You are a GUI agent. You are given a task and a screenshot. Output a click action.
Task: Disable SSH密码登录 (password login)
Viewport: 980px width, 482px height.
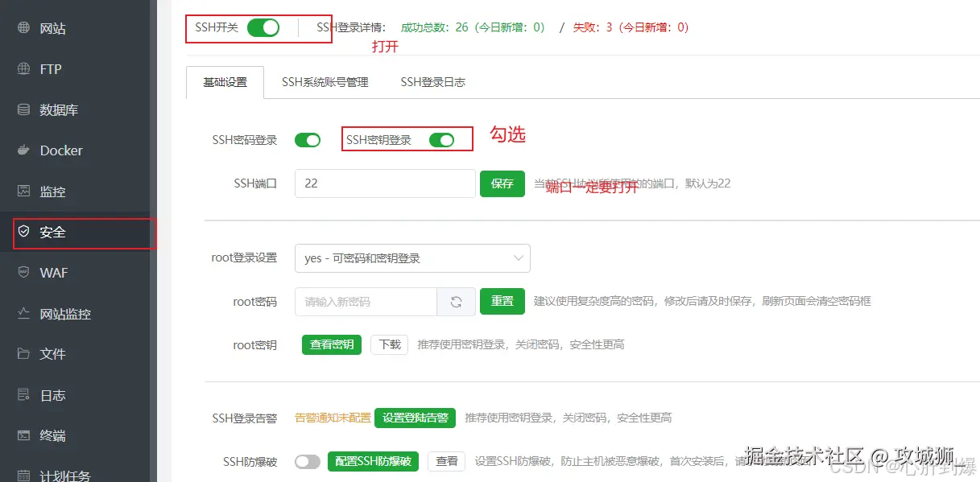307,139
